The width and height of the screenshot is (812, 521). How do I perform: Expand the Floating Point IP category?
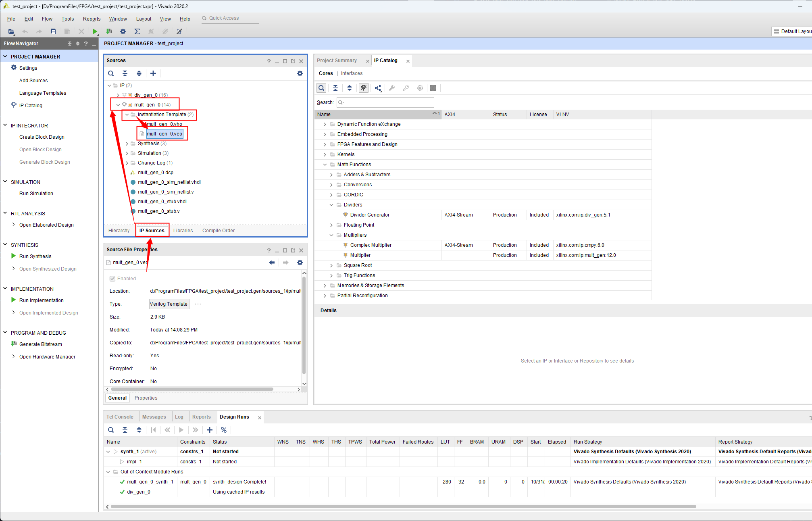click(331, 225)
